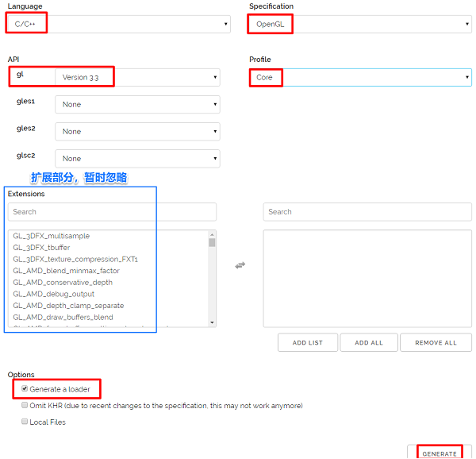Select GL_3DFX_tbuffer in the extensions list
476x459 pixels.
(x=41, y=247)
